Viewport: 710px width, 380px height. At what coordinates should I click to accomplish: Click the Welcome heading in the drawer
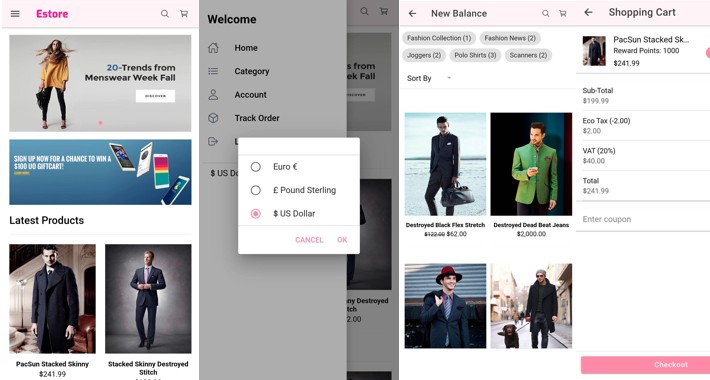coord(232,19)
